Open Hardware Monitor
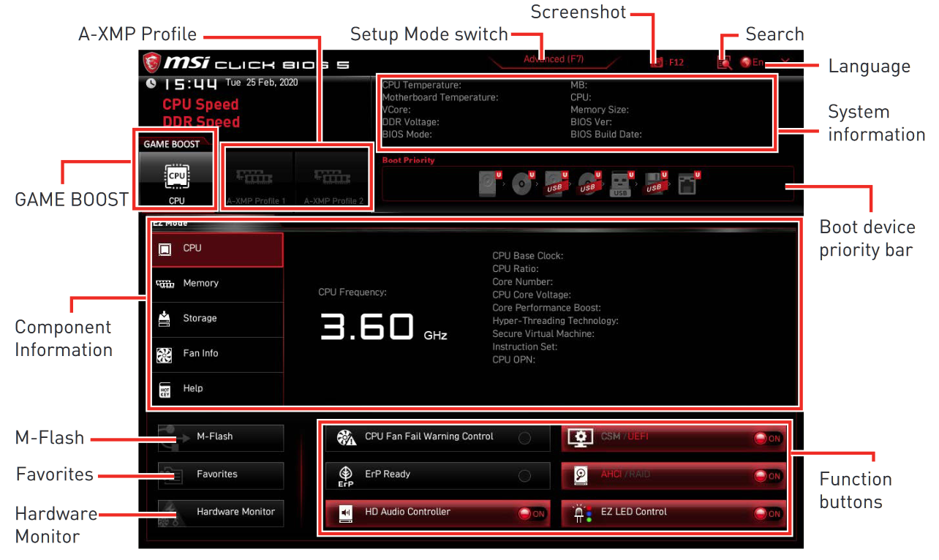The image size is (939, 560). (220, 513)
